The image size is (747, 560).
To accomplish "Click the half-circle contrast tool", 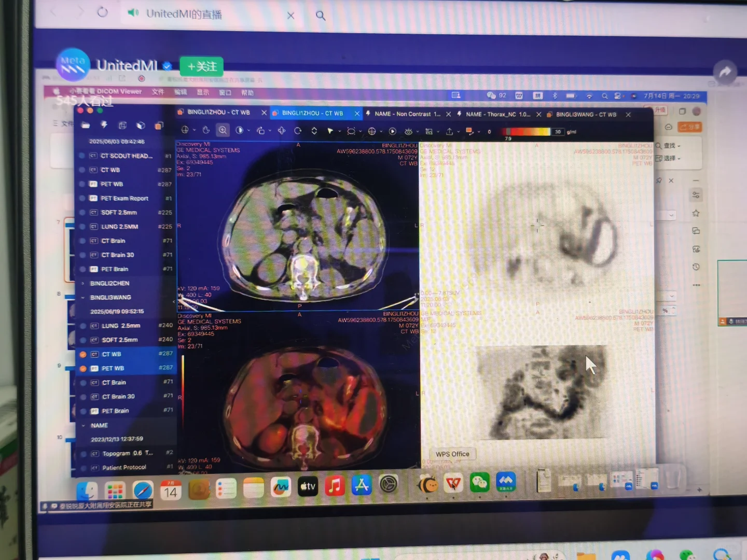I will pyautogui.click(x=239, y=130).
